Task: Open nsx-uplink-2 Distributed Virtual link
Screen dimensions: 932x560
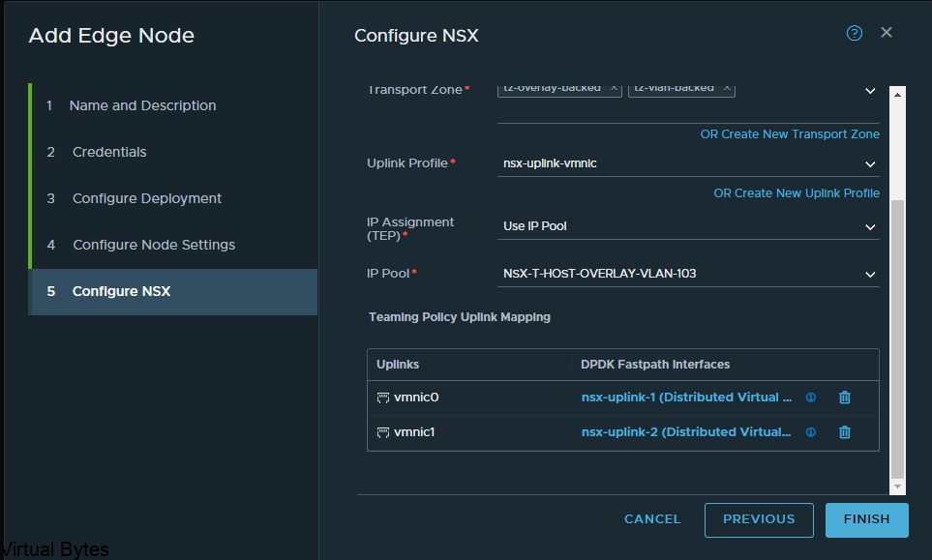Action: tap(686, 432)
